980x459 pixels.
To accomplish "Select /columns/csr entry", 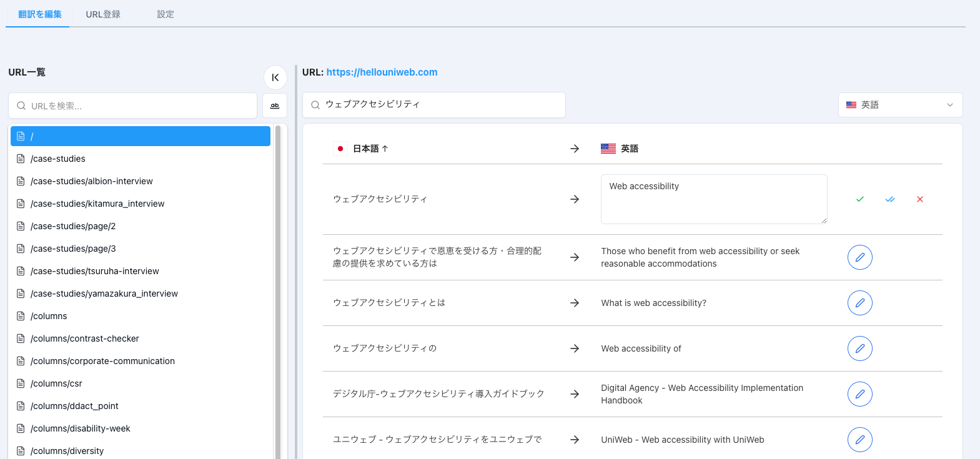I will click(141, 383).
